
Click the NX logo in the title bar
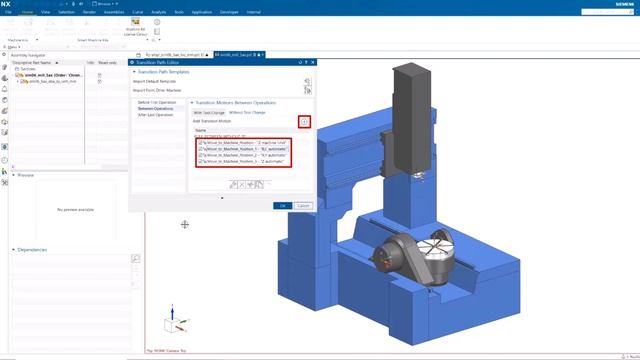(x=6, y=4)
